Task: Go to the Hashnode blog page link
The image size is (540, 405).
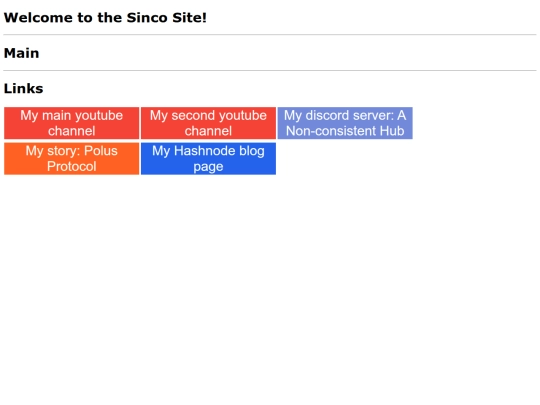Action: [x=208, y=158]
